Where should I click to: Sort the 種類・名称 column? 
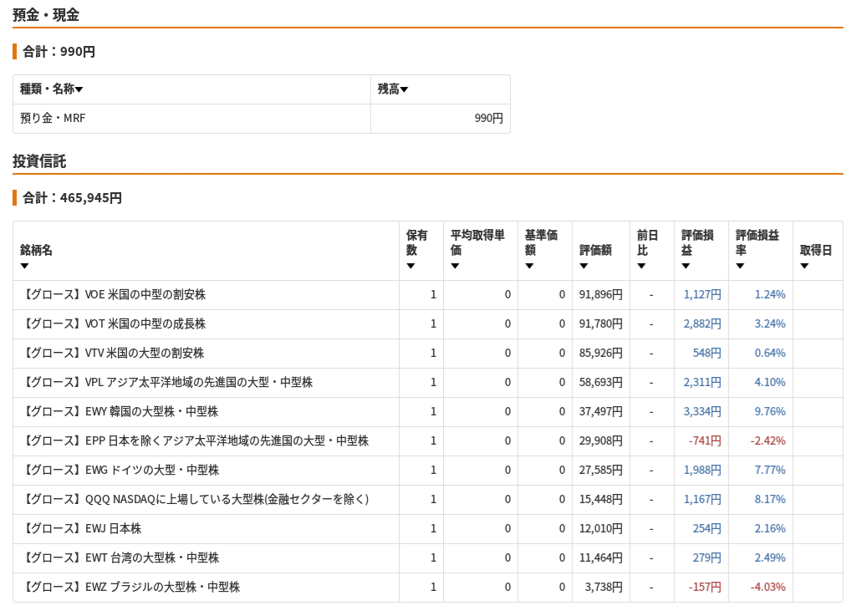coord(79,89)
